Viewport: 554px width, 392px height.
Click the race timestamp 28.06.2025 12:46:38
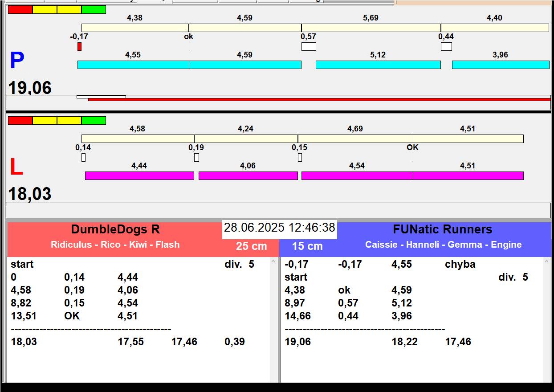click(x=279, y=228)
